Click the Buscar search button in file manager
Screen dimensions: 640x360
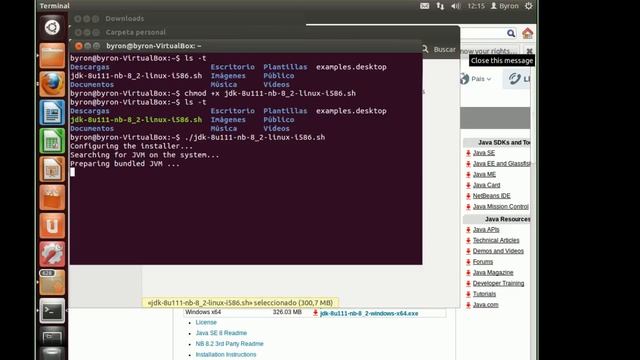pyautogui.click(x=439, y=49)
